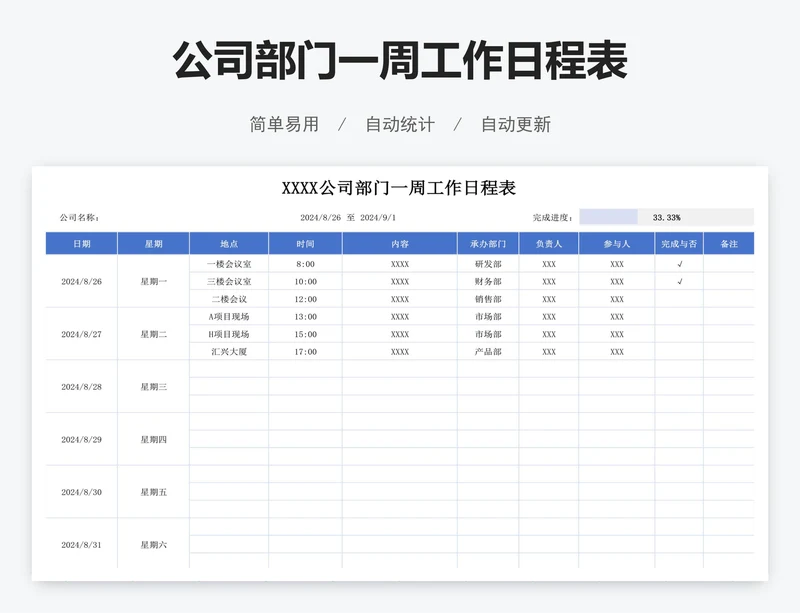
Task: Click the 星期六 cell
Action: (154, 545)
